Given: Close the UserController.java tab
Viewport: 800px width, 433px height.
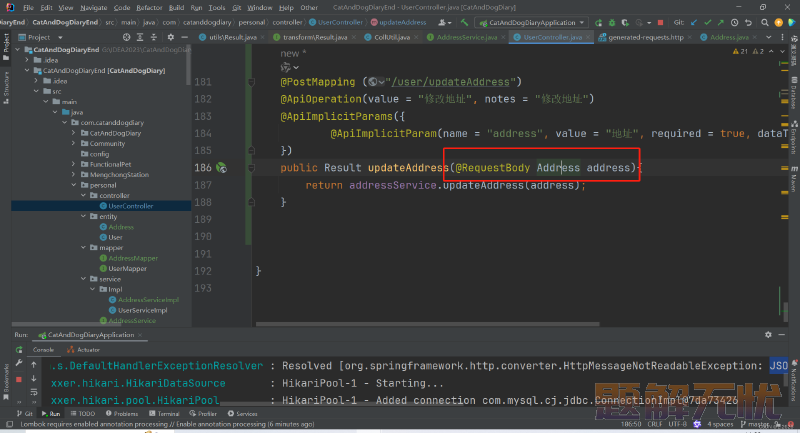Looking at the screenshot, I should pos(588,37).
